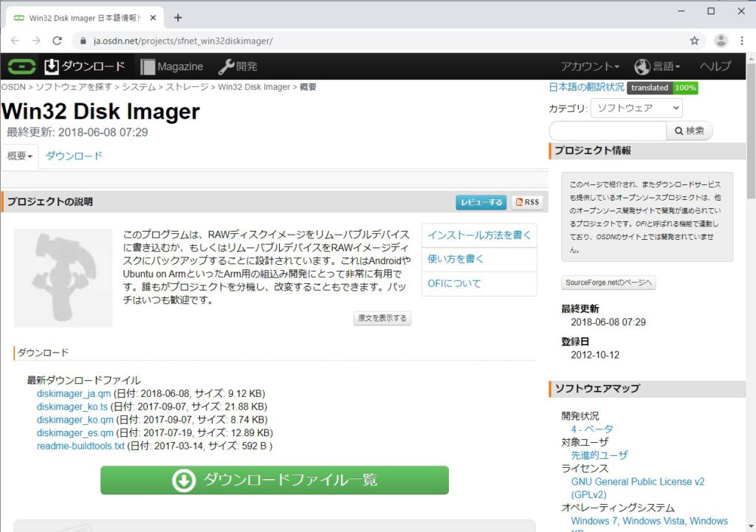Expand the 概要 tab dropdown
Image resolution: width=756 pixels, height=532 pixels.
click(x=20, y=156)
